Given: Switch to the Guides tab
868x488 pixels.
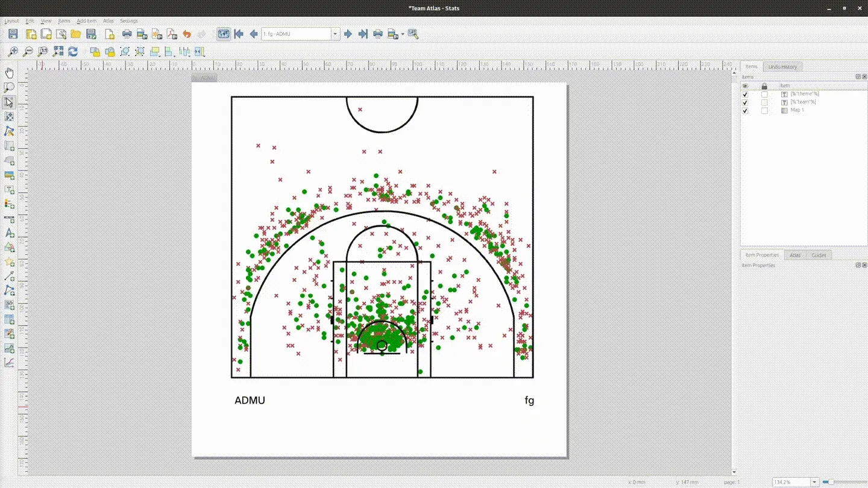Looking at the screenshot, I should (819, 255).
